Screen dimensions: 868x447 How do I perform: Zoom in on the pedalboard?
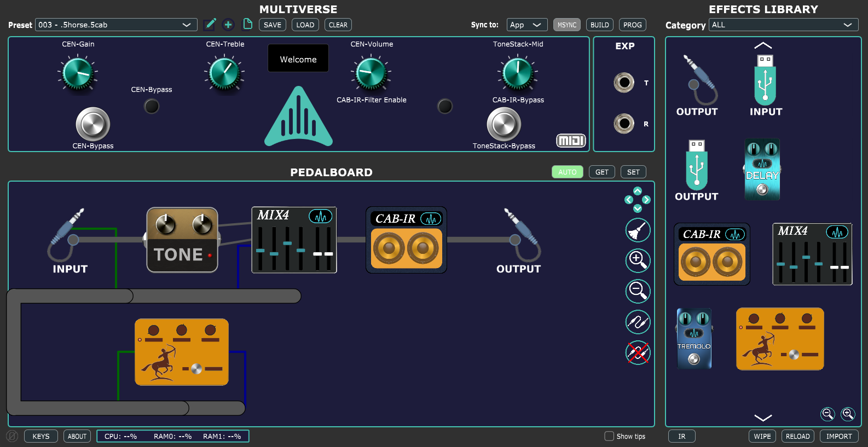(x=638, y=260)
